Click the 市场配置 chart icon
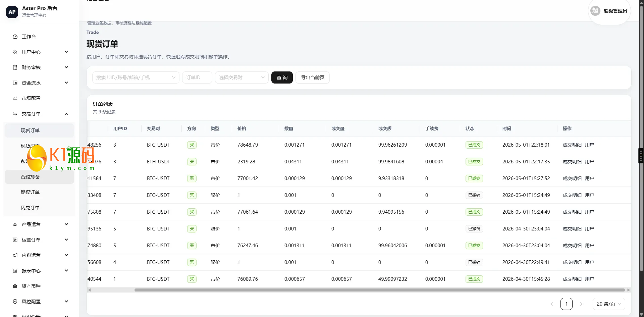Screen dimensions: 644x317 click(x=15, y=98)
